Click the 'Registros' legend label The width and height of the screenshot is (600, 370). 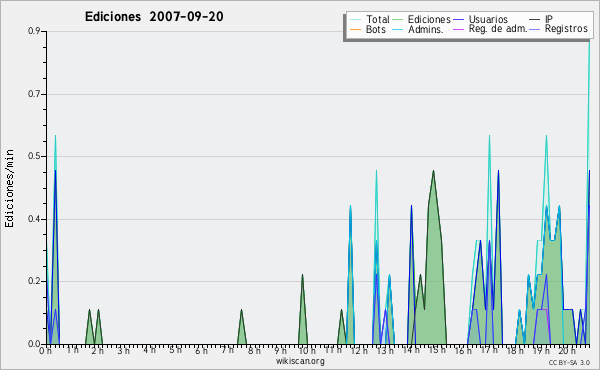(x=566, y=29)
